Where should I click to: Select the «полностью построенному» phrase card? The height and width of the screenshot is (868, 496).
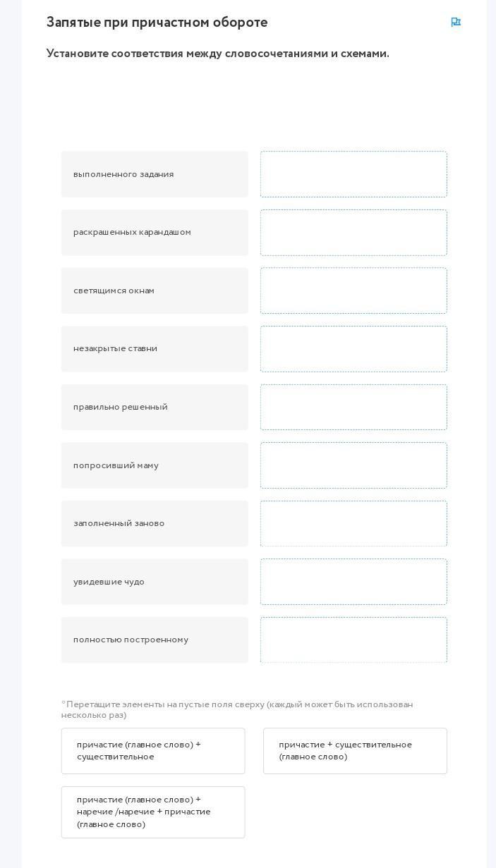pyautogui.click(x=155, y=640)
